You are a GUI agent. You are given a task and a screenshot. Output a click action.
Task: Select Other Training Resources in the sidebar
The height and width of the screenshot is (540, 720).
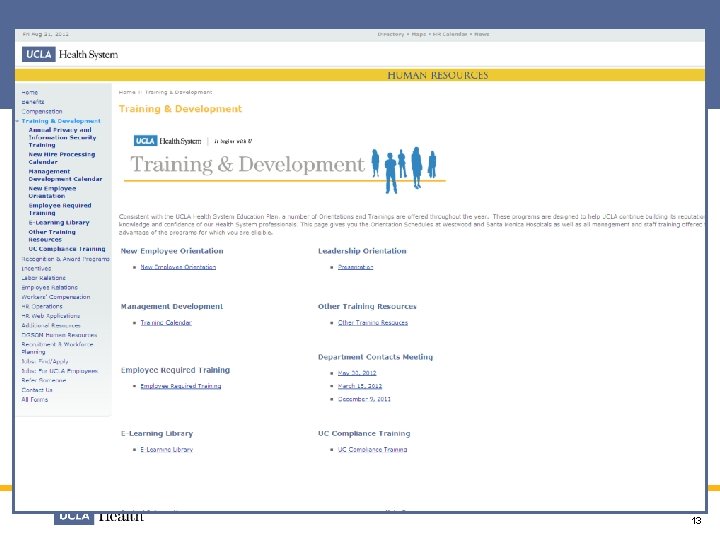click(52, 236)
